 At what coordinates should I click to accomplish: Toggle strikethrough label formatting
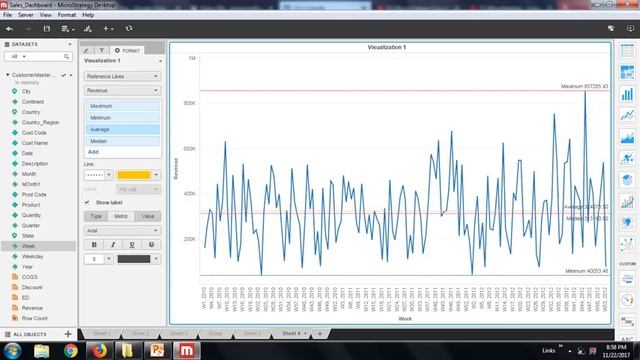click(151, 244)
